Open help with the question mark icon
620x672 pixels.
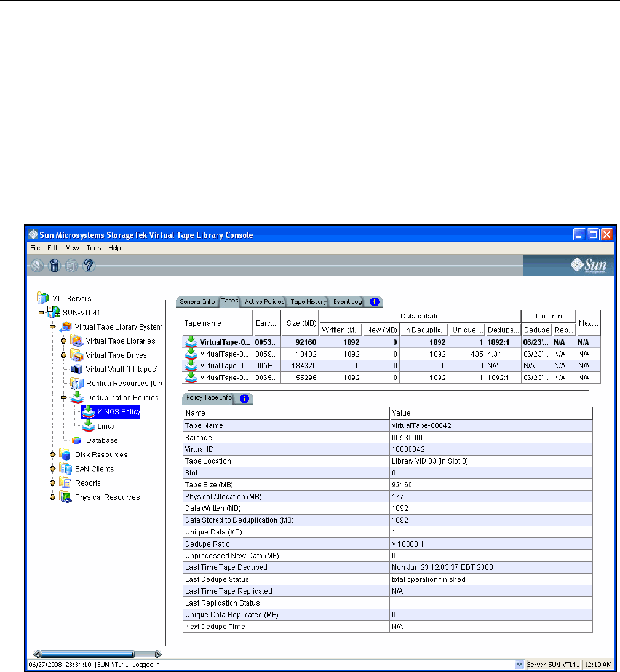pos(89,266)
